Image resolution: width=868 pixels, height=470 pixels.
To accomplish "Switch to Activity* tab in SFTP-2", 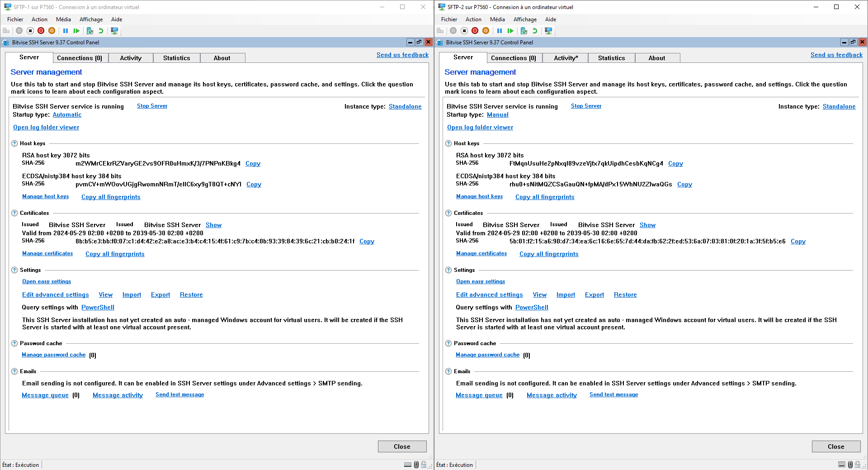I will (566, 58).
